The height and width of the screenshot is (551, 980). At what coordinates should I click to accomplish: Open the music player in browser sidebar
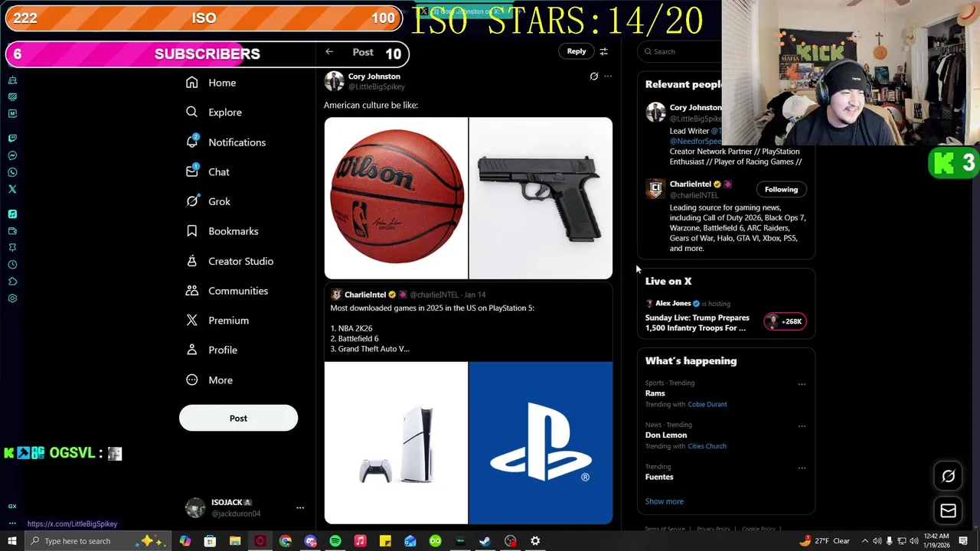12,214
